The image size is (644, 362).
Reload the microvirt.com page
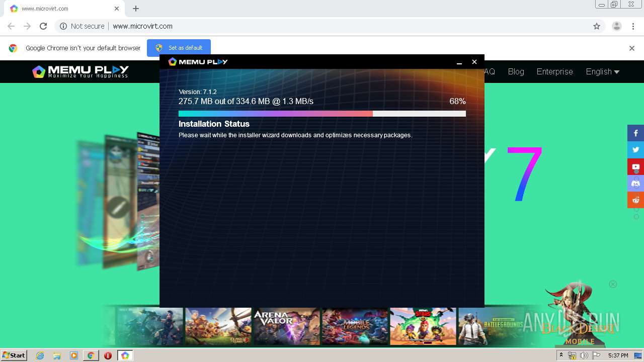43,26
